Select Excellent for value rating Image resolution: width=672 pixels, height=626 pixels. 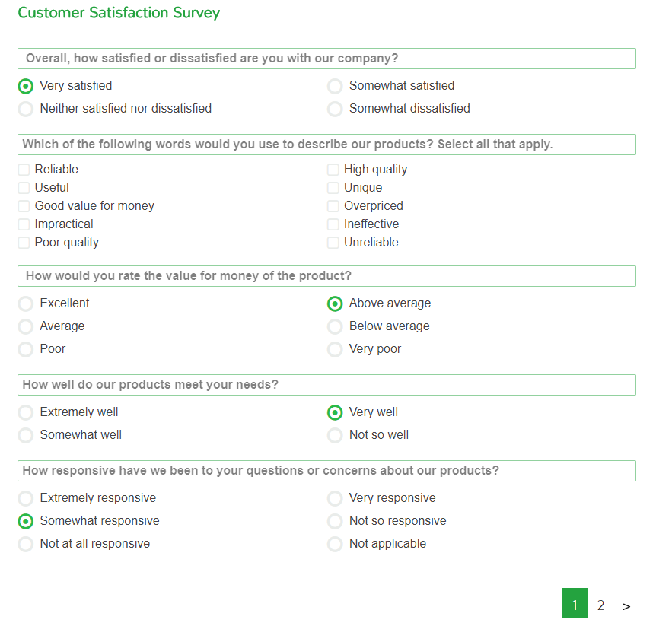(x=26, y=303)
